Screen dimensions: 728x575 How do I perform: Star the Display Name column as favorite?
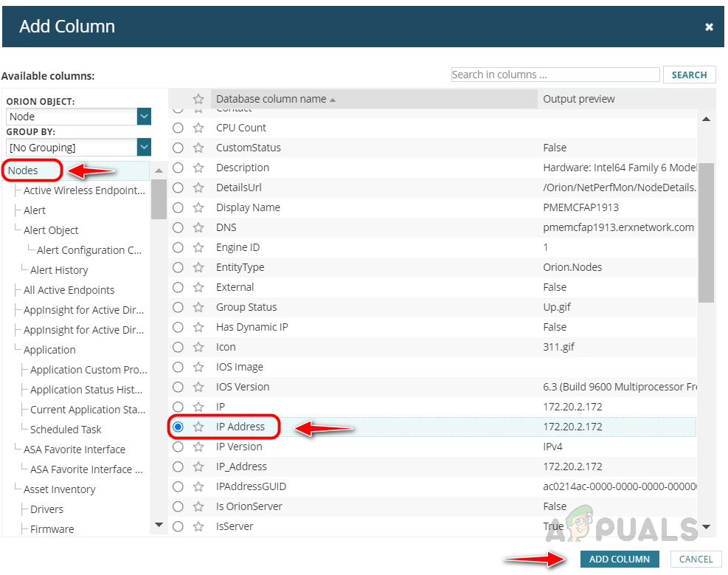click(198, 207)
